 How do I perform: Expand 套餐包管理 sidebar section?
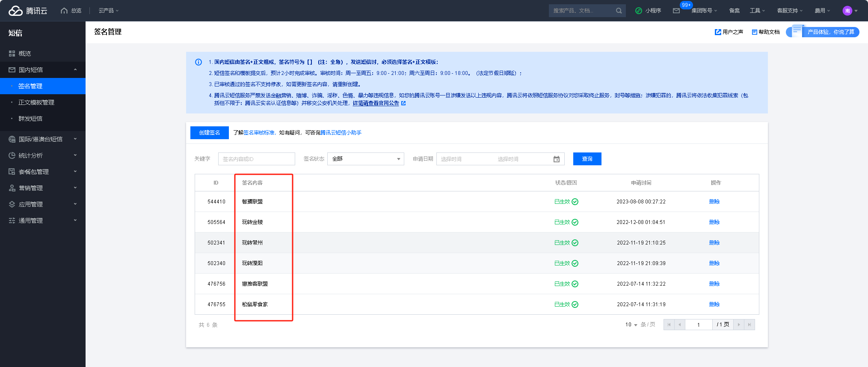tap(43, 172)
